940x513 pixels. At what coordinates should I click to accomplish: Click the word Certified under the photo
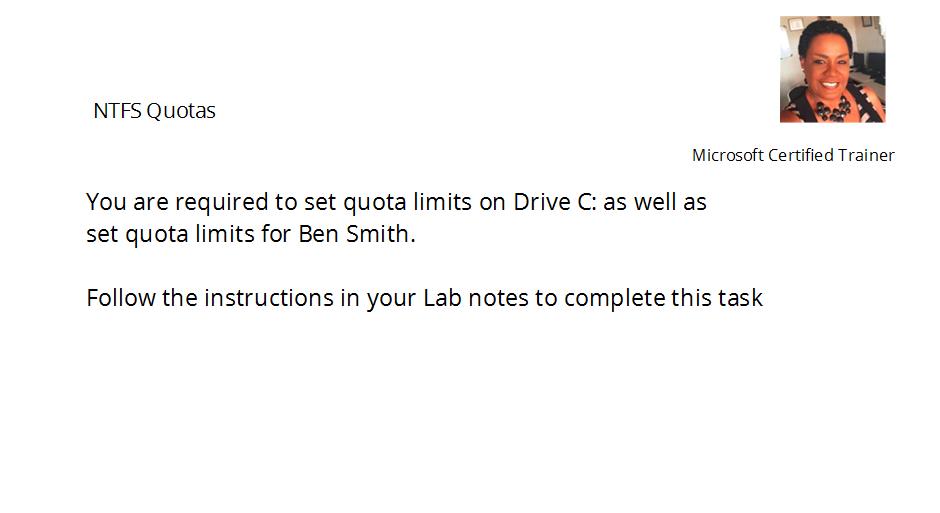(x=800, y=155)
